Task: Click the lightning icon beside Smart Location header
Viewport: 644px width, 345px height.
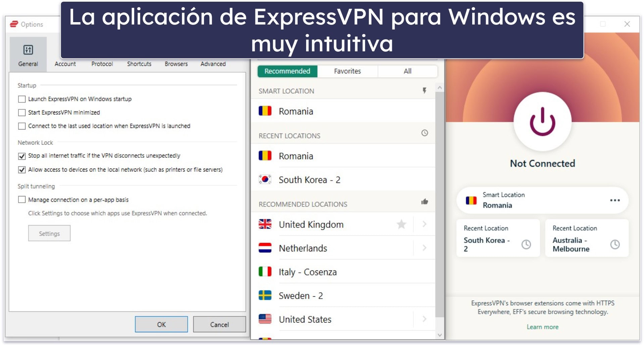Action: 425,91
